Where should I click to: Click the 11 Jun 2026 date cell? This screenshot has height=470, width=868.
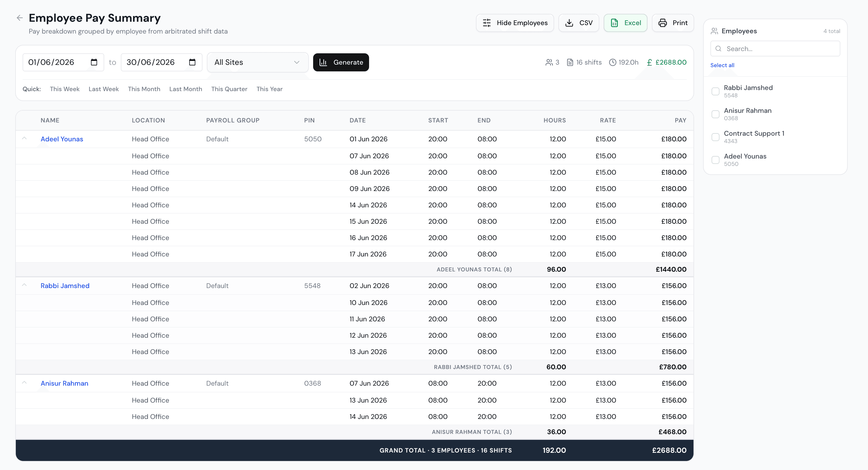pos(367,319)
